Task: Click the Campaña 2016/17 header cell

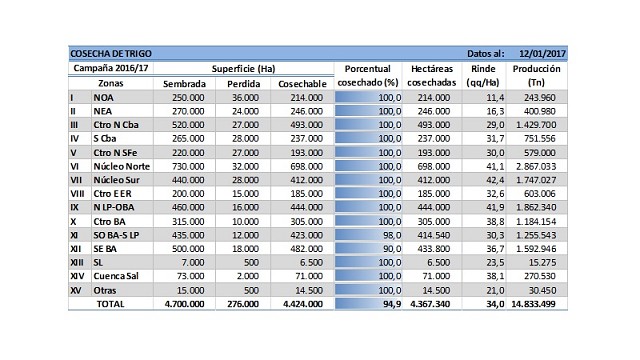Action: 111,68
